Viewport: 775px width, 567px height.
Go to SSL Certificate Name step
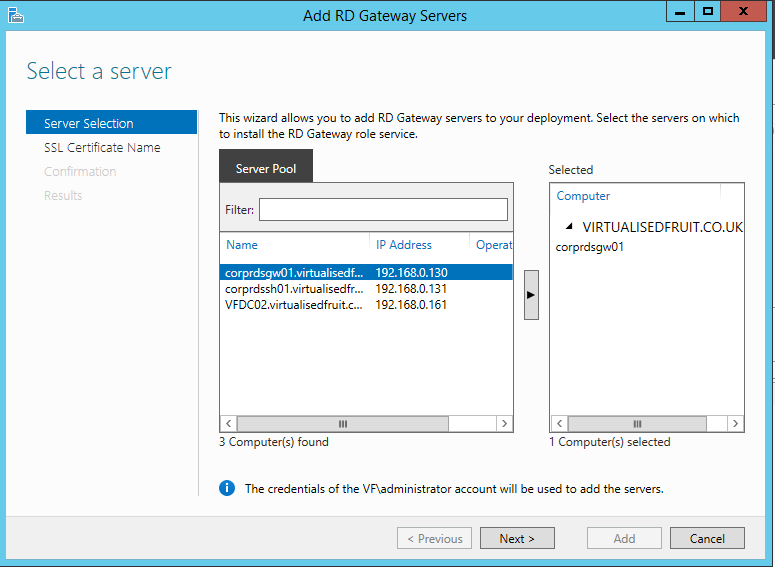tap(102, 147)
